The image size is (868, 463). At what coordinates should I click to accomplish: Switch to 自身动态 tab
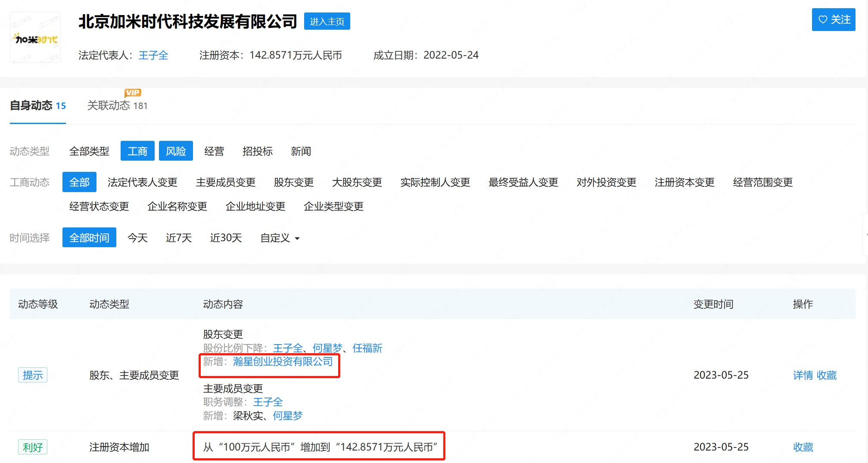[x=38, y=106]
